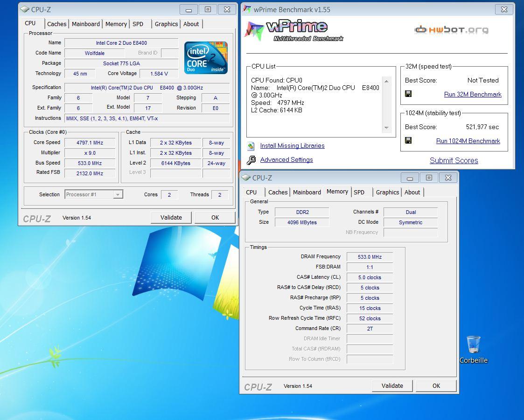Image resolution: width=524 pixels, height=420 pixels.
Task: Click the Advanced Settings wrench icon
Action: 251,160
